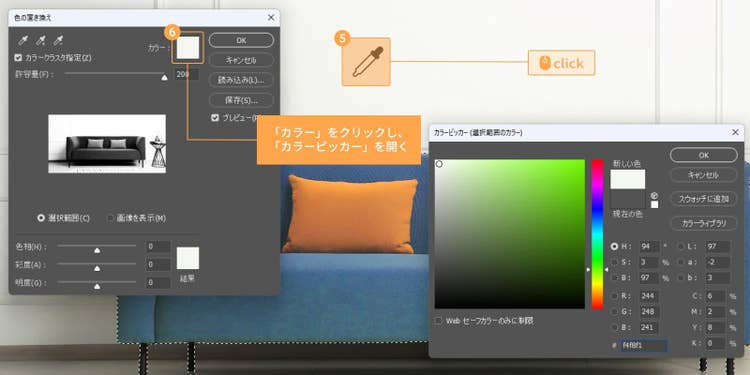
Task: Select the G radio button in Color Picker
Action: [x=615, y=312]
